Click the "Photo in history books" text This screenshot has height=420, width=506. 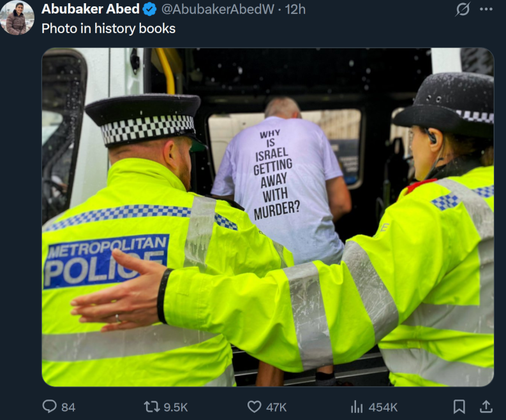108,29
